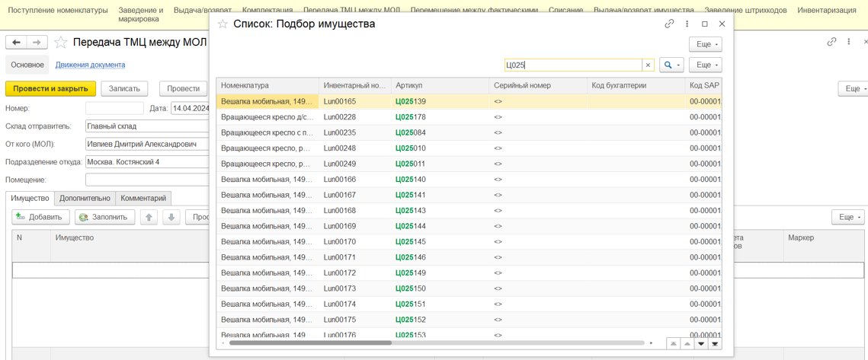The width and height of the screenshot is (868, 360).
Task: Sort by the Серийный номер column header
Action: pos(537,86)
